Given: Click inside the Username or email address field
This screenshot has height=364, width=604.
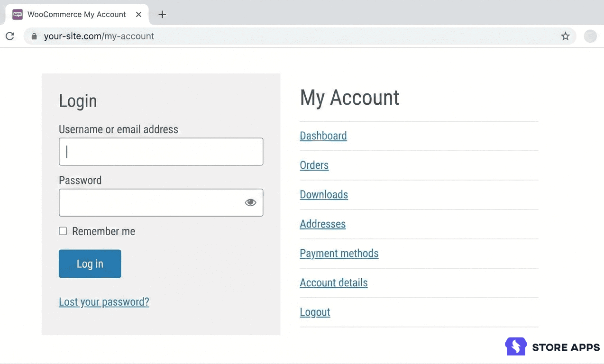Looking at the screenshot, I should [x=161, y=152].
